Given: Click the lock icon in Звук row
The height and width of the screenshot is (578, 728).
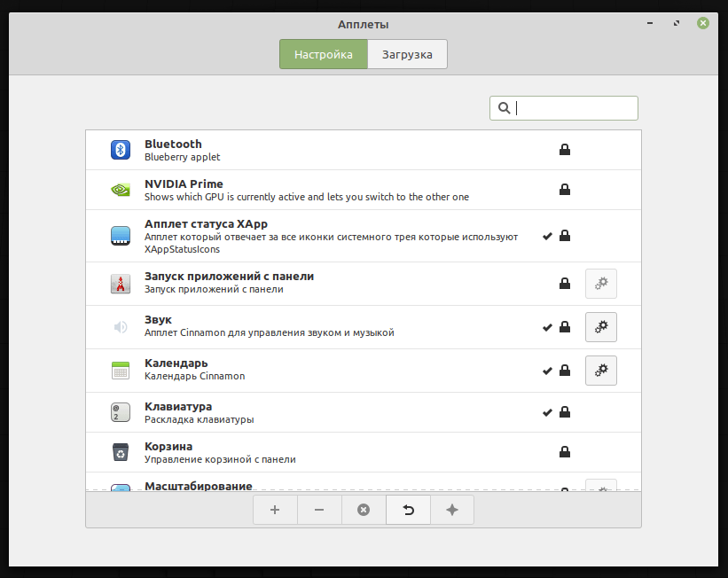Looking at the screenshot, I should pos(565,327).
